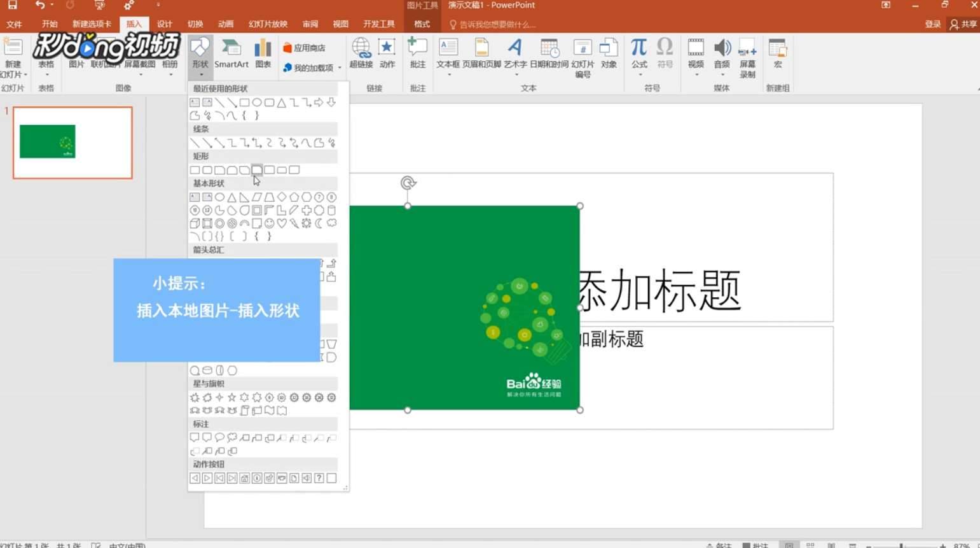The width and height of the screenshot is (980, 548).
Task: Pick the vertical scroll shape
Action: (x=245, y=411)
